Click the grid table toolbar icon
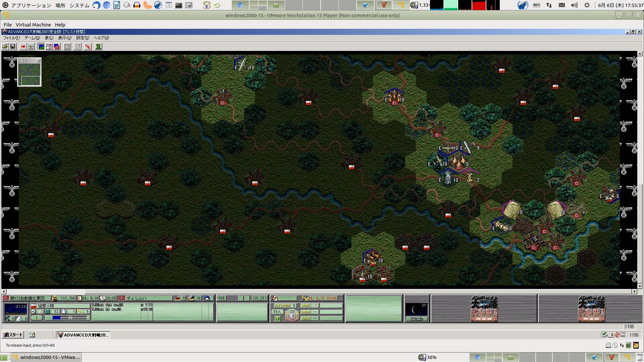Viewport: 644px width, 362px height. [x=67, y=47]
